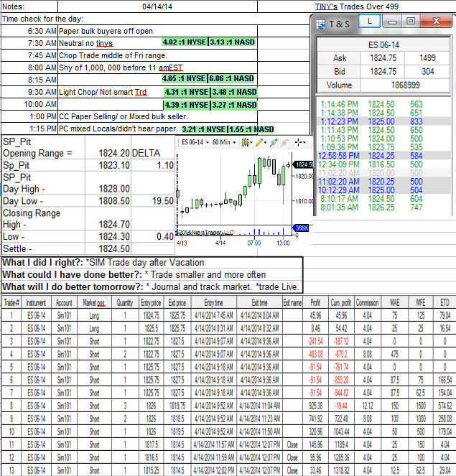Viewport: 456px width, 476px height.
Task: Open the chart style candlestick icon
Action: (245, 142)
